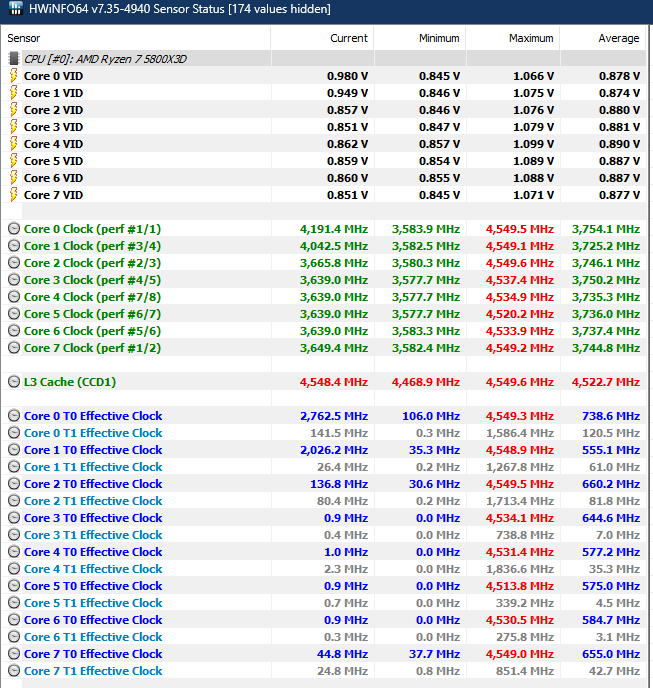653x688 pixels.
Task: Click the clock icon for Core 5 Clock (perf #6/7)
Action: [x=14, y=314]
